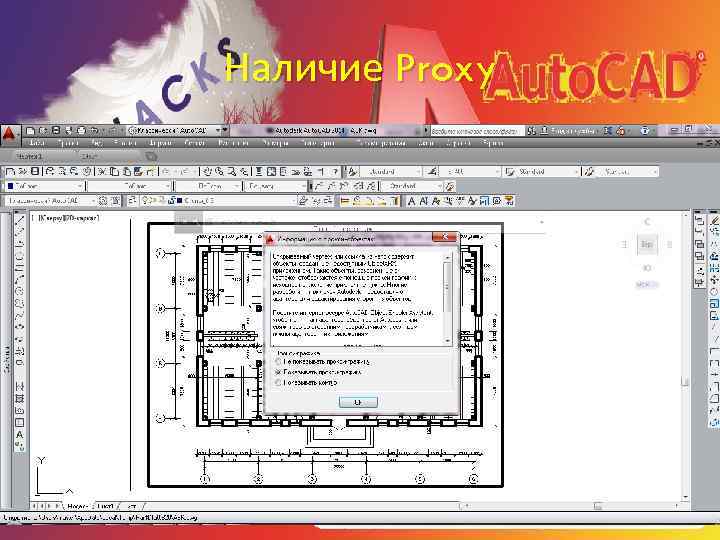Viewport: 720px width, 540px height.
Task: Click Open icon on Standard toolbar
Action: click(22, 172)
